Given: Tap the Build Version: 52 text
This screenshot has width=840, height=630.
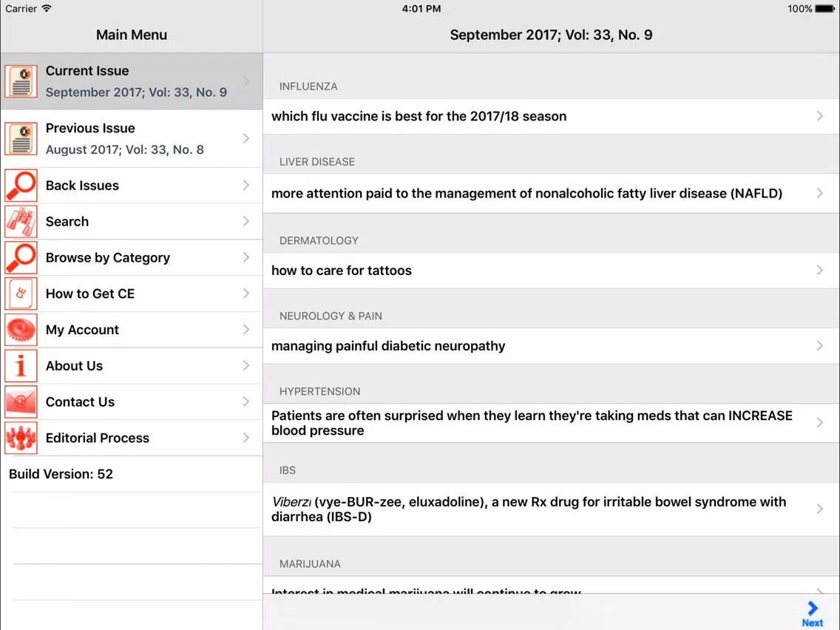Looking at the screenshot, I should click(x=61, y=474).
